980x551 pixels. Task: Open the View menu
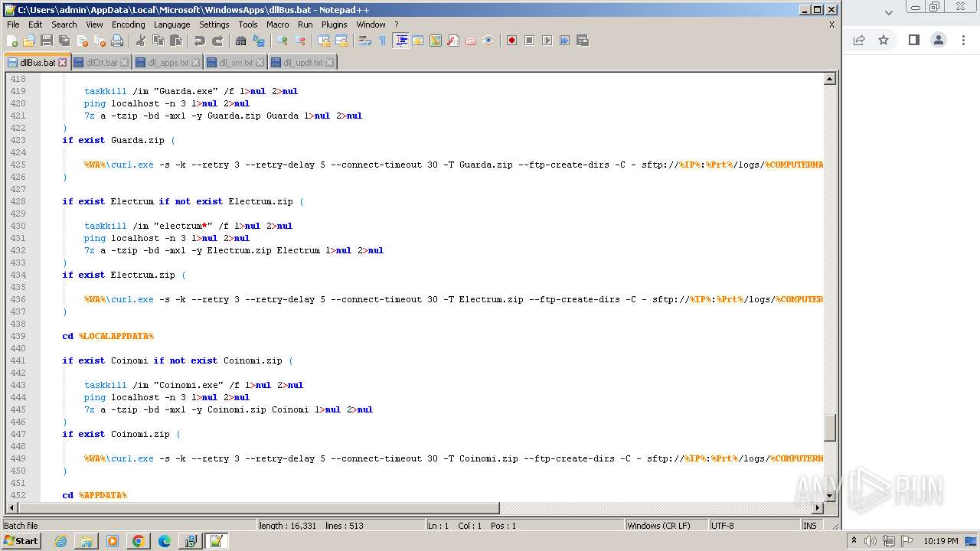(94, 24)
